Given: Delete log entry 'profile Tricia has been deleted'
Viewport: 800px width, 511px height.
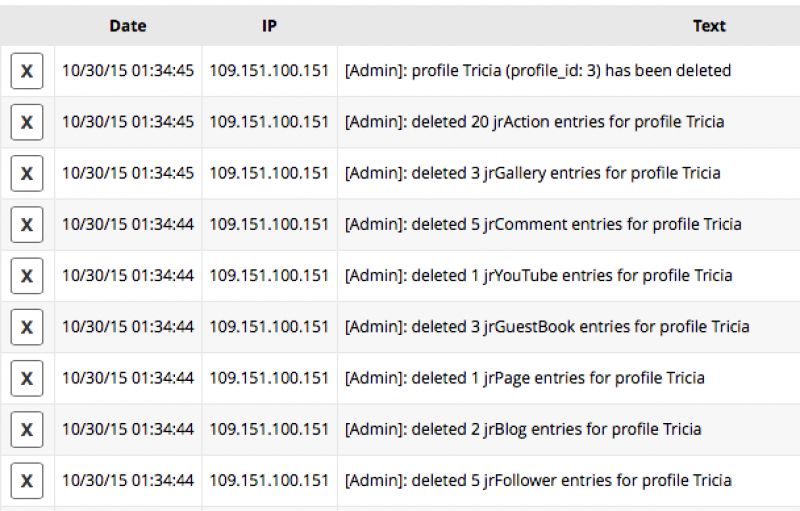Looking at the screenshot, I should click(x=27, y=71).
